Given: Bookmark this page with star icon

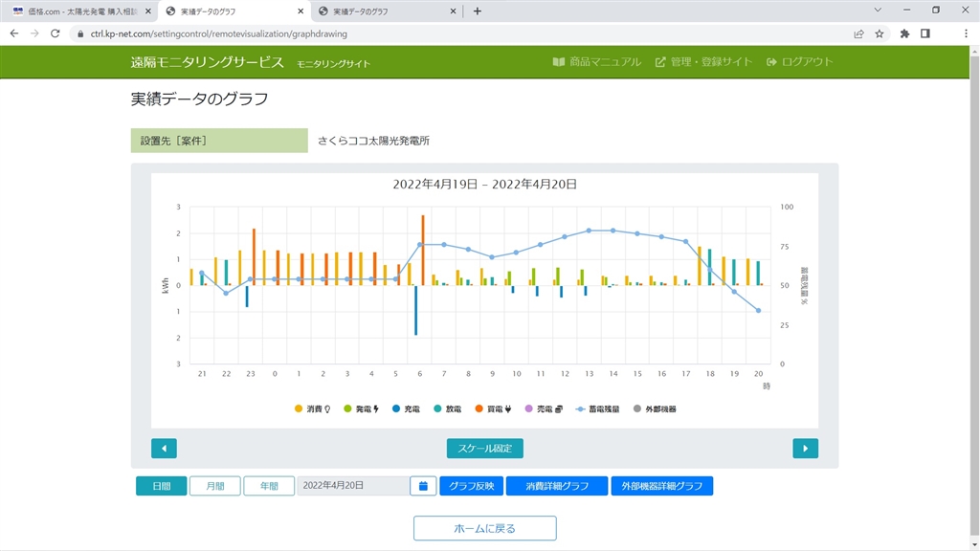Looking at the screenshot, I should tap(880, 33).
